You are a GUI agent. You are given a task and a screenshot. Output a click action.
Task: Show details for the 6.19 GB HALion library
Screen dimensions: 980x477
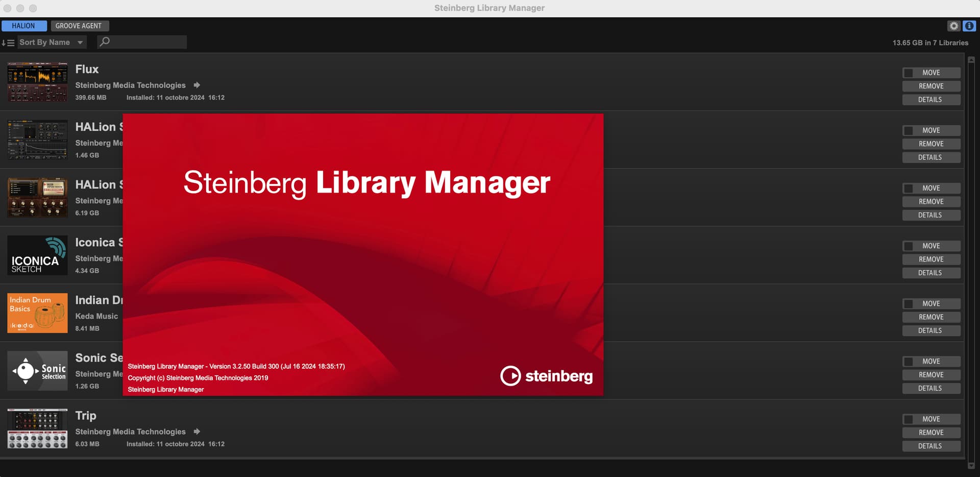point(931,215)
